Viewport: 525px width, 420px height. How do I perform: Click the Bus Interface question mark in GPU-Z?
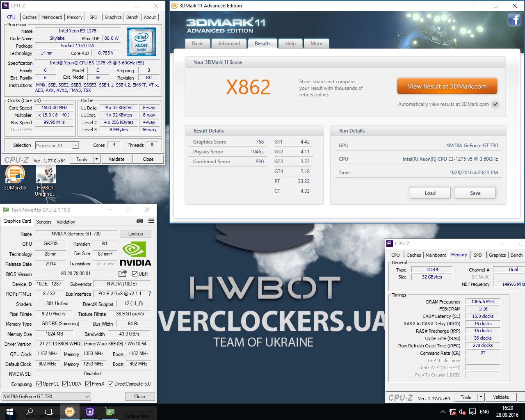coord(150,294)
